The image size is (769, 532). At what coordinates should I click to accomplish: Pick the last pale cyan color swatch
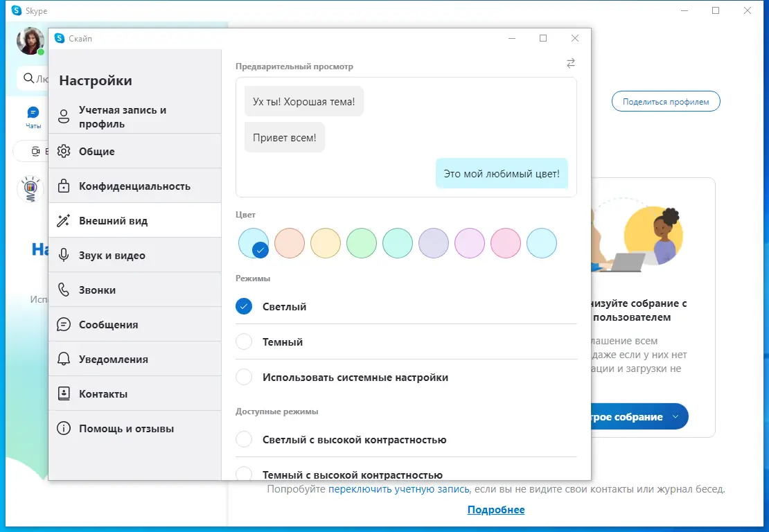pyautogui.click(x=542, y=243)
